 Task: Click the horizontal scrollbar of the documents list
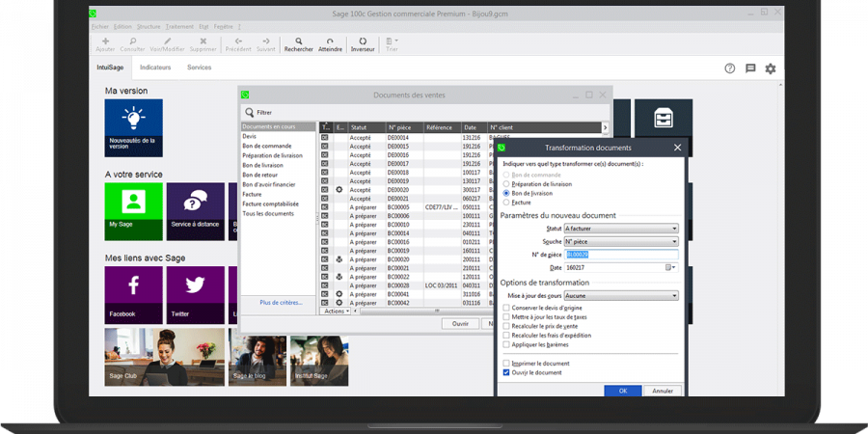pyautogui.click(x=437, y=312)
